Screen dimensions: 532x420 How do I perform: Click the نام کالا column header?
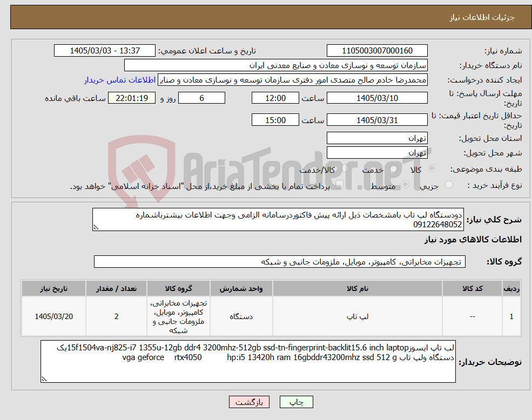(357, 288)
